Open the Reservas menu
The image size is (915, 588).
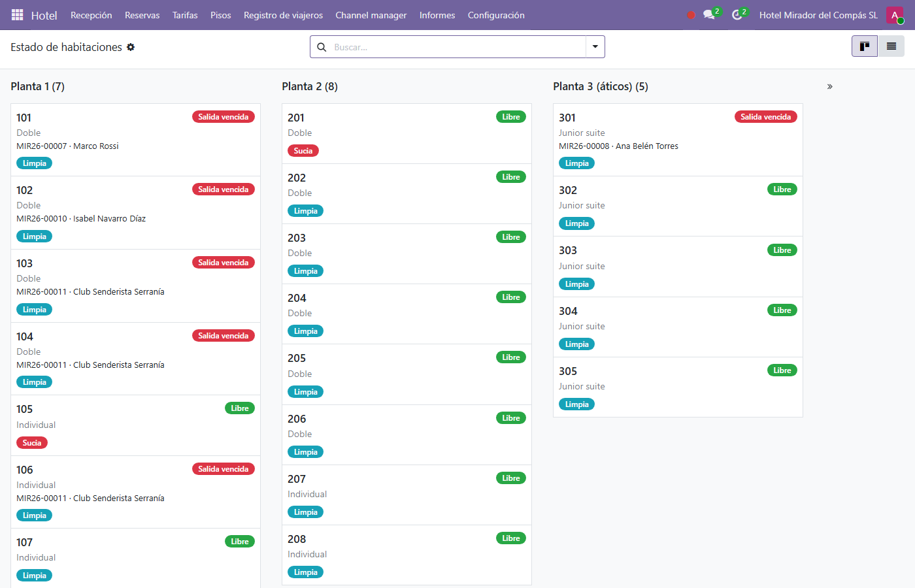(x=142, y=15)
